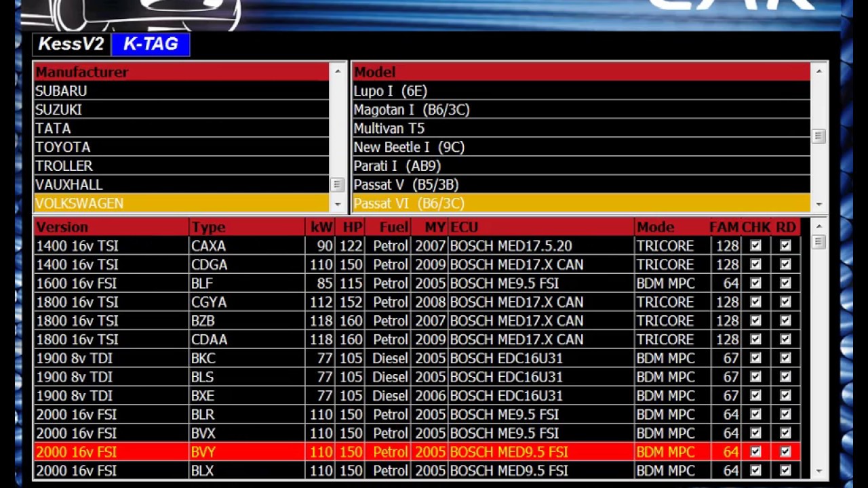Click BOSCH EDC16U31 cell in BKC row
The image size is (868, 488).
click(541, 359)
